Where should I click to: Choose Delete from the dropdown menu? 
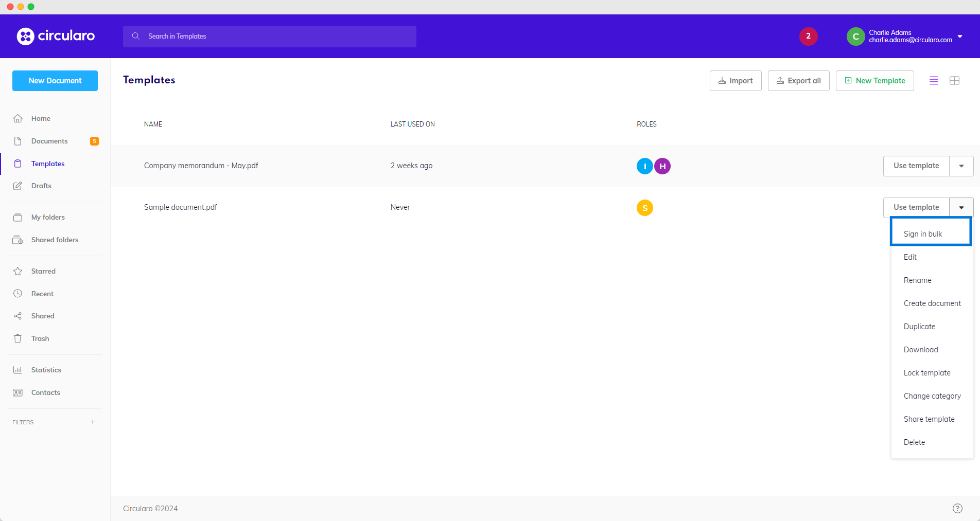[914, 442]
